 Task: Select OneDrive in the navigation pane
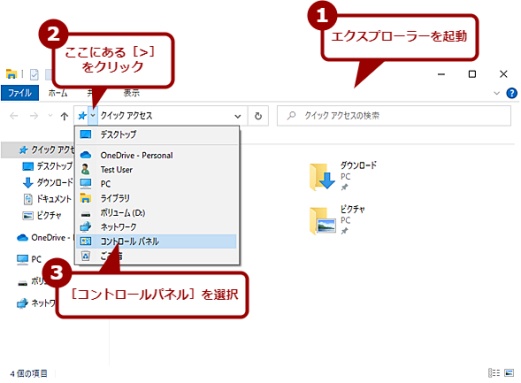[45, 238]
